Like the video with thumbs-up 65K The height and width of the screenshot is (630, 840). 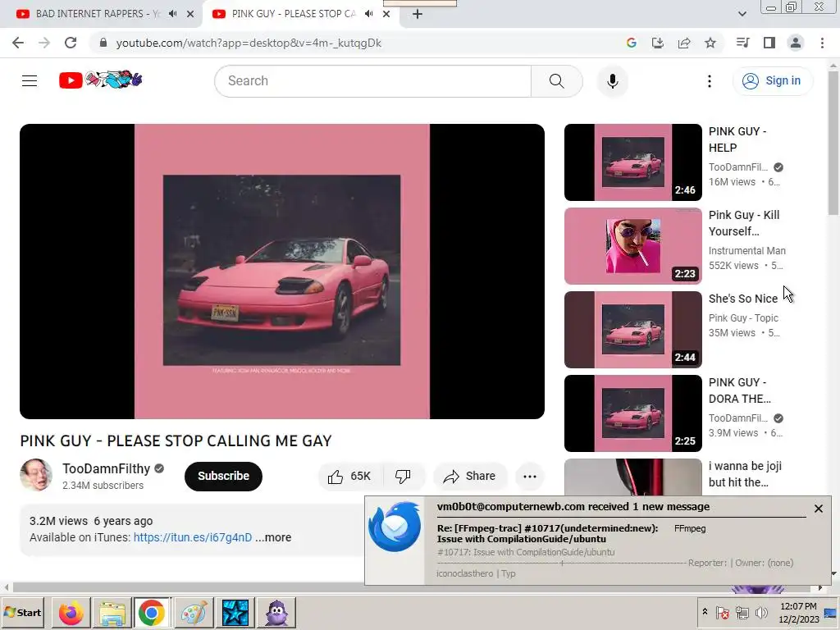point(350,477)
